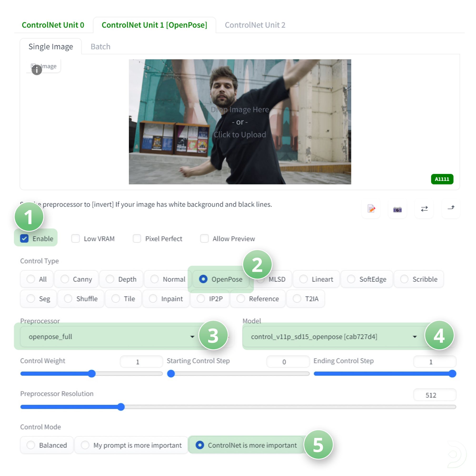Open the ControlNet Unit 2 tab
476x476 pixels.
pyautogui.click(x=255, y=25)
